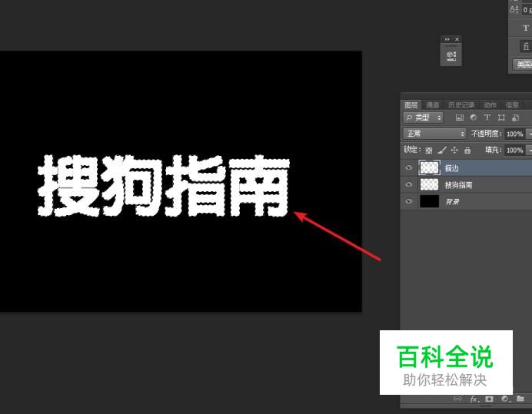Create new adjustment layer icon
This screenshot has width=532, height=414.
point(505,399)
